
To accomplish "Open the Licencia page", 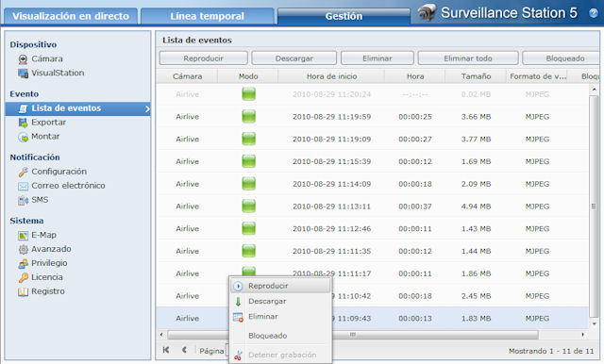I will [x=47, y=277].
